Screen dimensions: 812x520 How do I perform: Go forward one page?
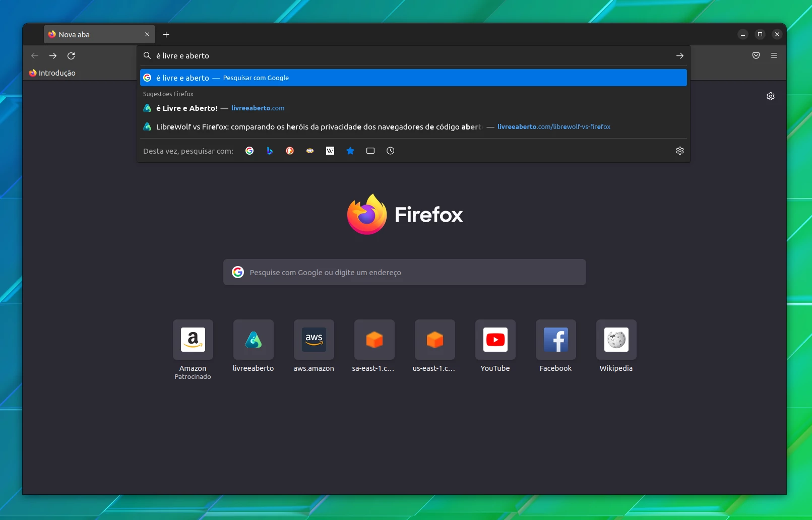(x=53, y=56)
